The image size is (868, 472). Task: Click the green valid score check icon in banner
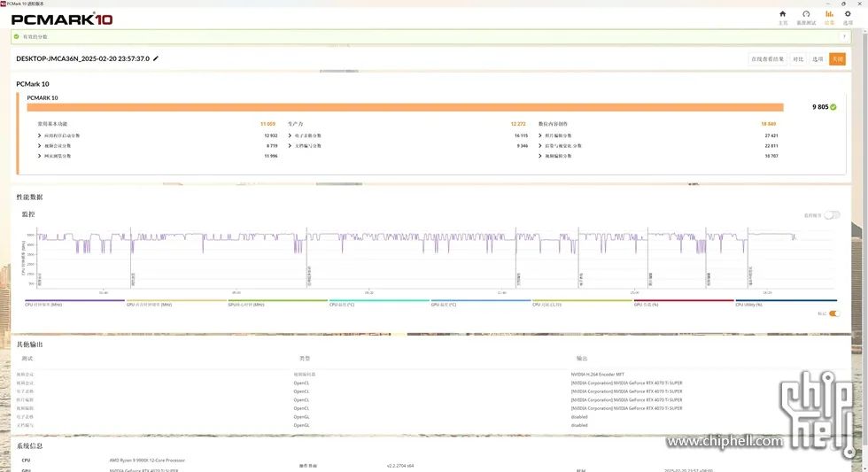[x=17, y=36]
